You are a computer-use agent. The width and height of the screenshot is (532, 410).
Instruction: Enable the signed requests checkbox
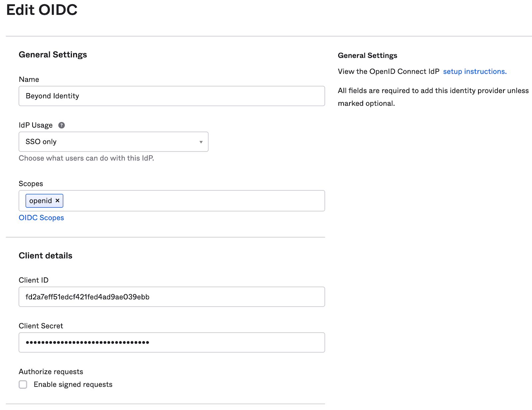(23, 384)
